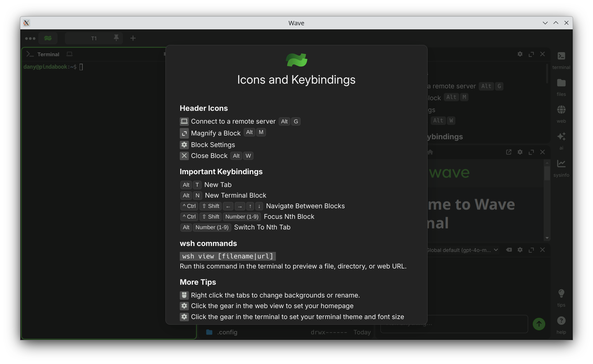Image resolution: width=593 pixels, height=364 pixels.
Task: Click the home icon in web block
Action: [430, 152]
